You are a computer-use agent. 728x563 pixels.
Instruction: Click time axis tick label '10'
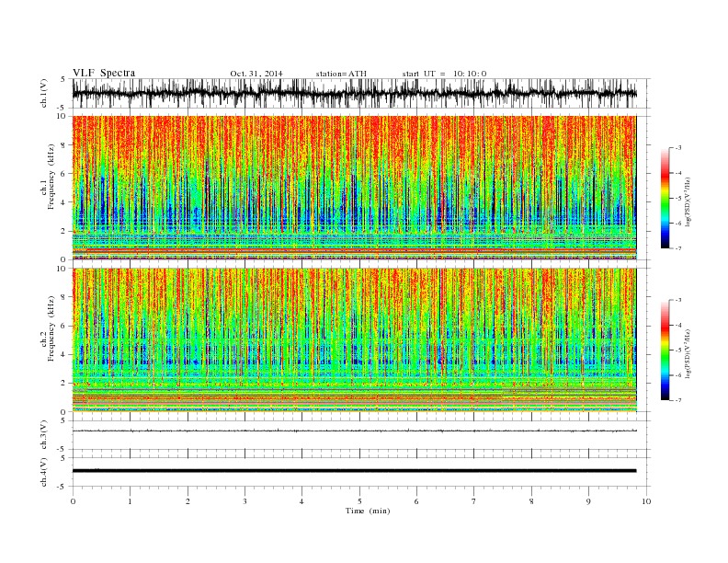[x=646, y=501]
